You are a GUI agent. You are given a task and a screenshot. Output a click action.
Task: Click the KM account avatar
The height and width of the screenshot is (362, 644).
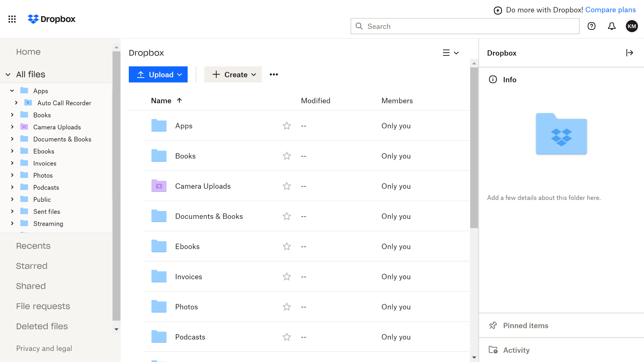coord(632,26)
